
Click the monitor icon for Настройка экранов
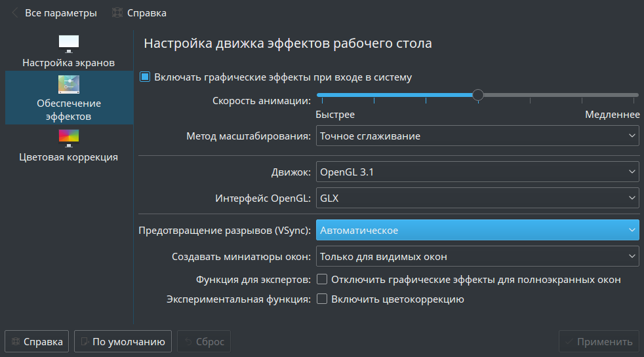pyautogui.click(x=69, y=43)
